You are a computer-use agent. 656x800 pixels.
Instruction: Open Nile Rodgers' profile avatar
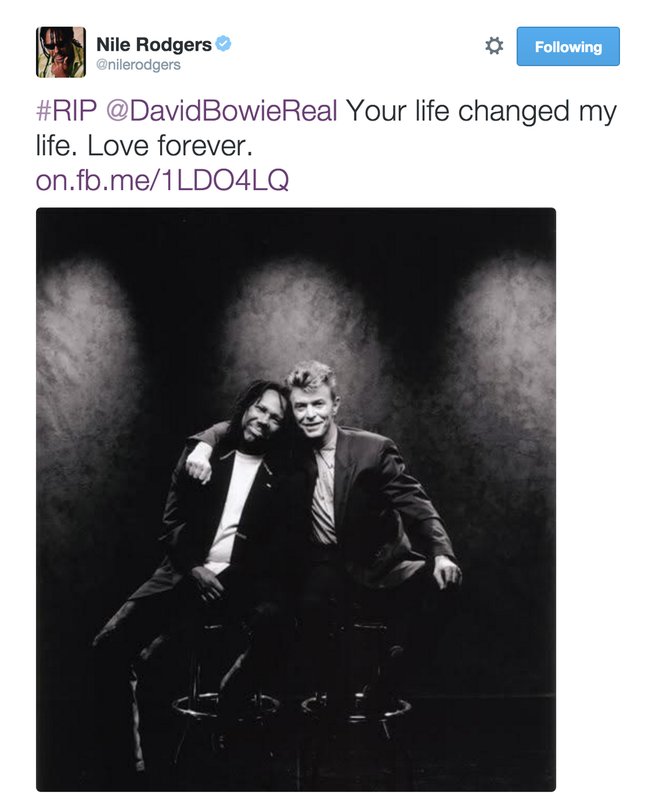(x=61, y=52)
